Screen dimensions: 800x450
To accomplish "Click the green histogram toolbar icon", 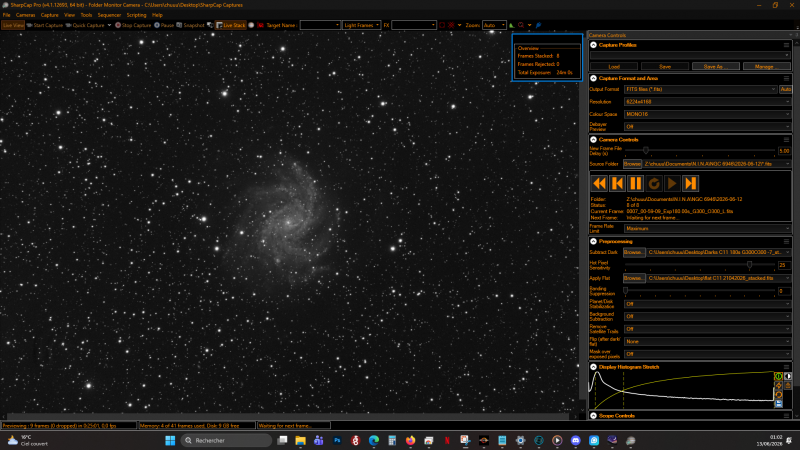I will point(512,25).
